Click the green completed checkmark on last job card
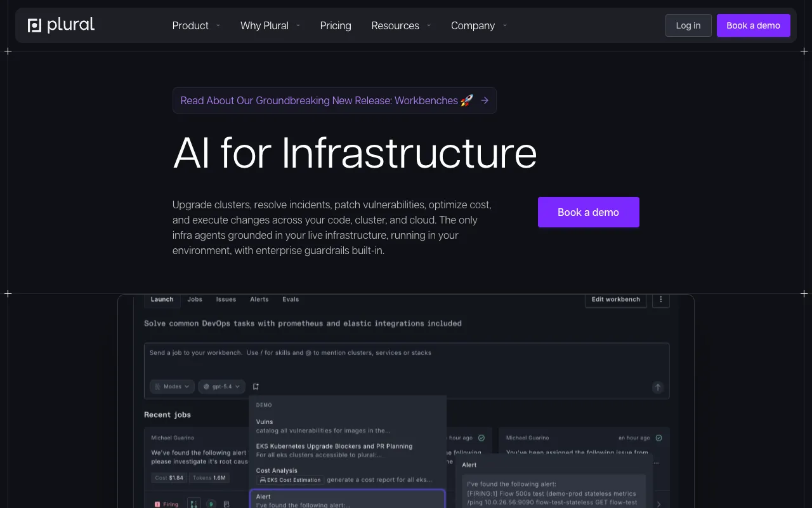Image resolution: width=812 pixels, height=508 pixels. coord(658,438)
